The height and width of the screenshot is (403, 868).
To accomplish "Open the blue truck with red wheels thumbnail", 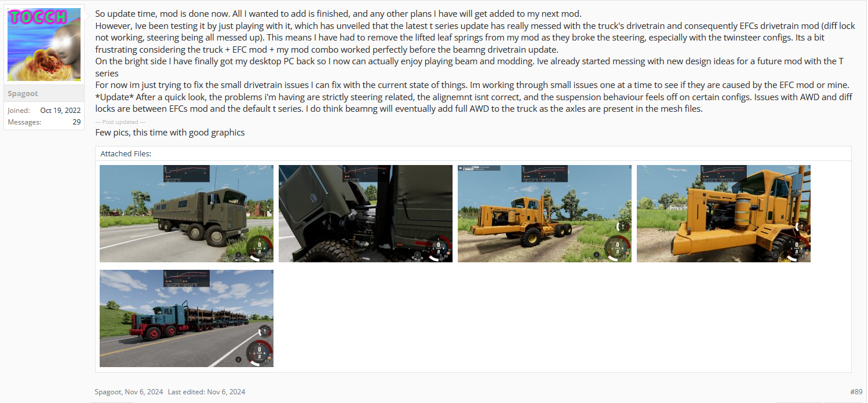I will point(187,318).
